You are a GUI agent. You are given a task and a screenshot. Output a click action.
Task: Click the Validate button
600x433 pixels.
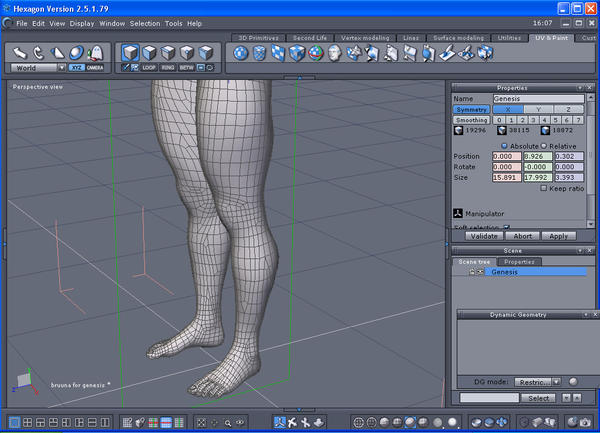[484, 236]
